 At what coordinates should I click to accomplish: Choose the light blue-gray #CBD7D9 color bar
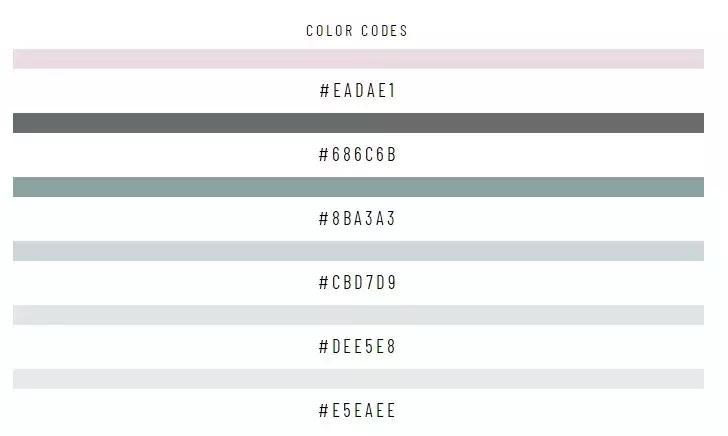pyautogui.click(x=358, y=251)
